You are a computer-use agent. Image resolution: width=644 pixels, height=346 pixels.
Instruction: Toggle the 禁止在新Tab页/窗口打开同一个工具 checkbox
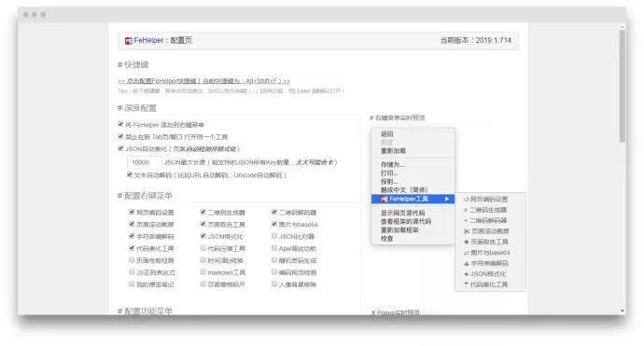(x=120, y=136)
